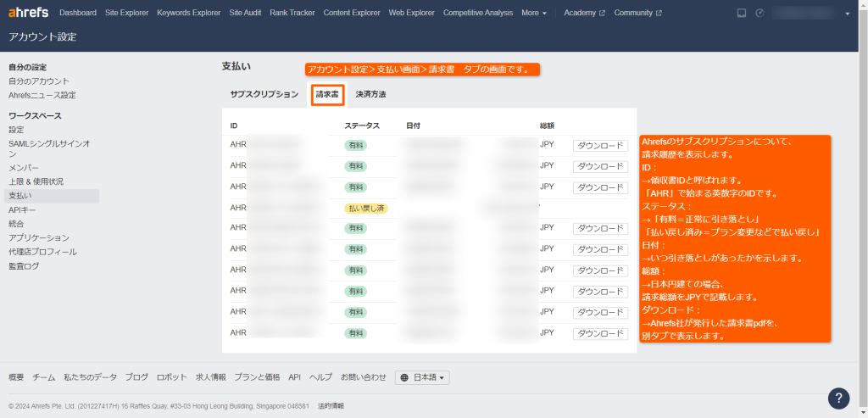Open the 概要 footer link

click(16, 377)
